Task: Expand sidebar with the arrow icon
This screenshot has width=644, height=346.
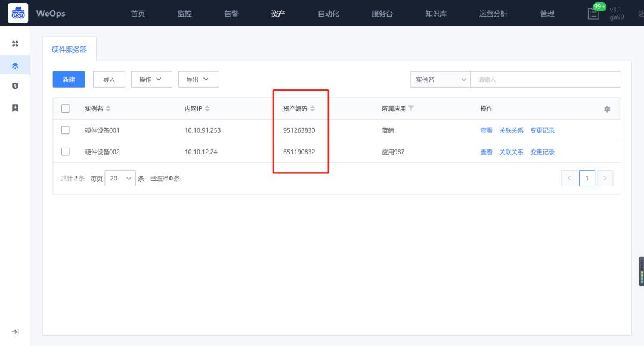Action: [16, 332]
